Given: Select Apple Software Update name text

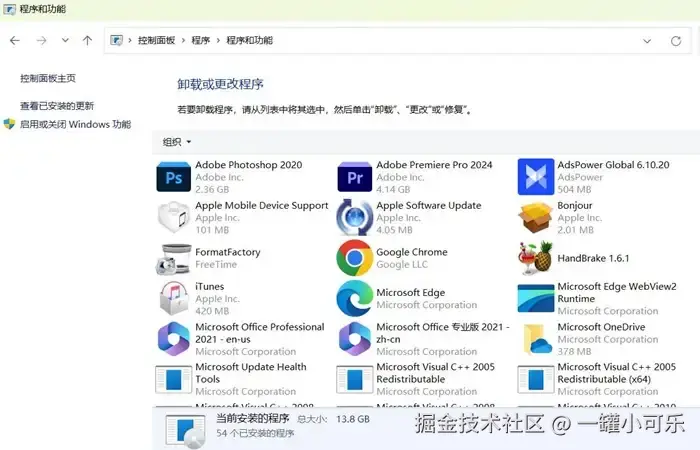Looking at the screenshot, I should [x=429, y=205].
